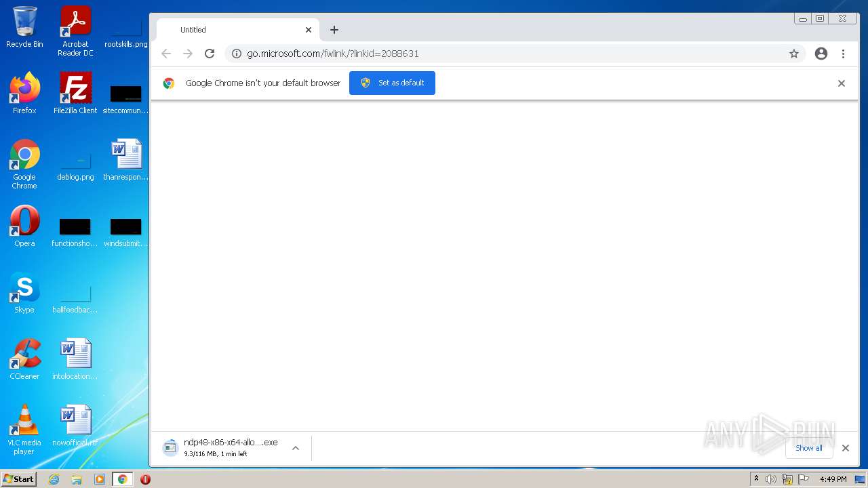
Task: Minimize the Chrome window
Action: [803, 19]
